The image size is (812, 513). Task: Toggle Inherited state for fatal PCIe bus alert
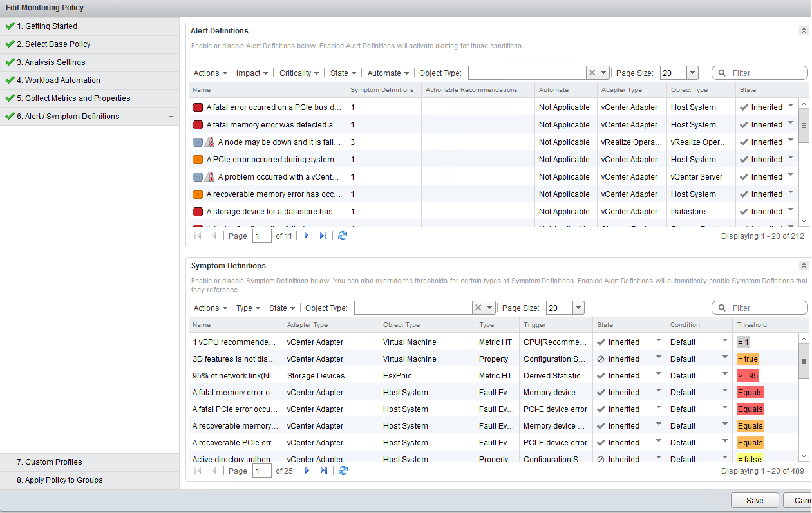coord(790,107)
